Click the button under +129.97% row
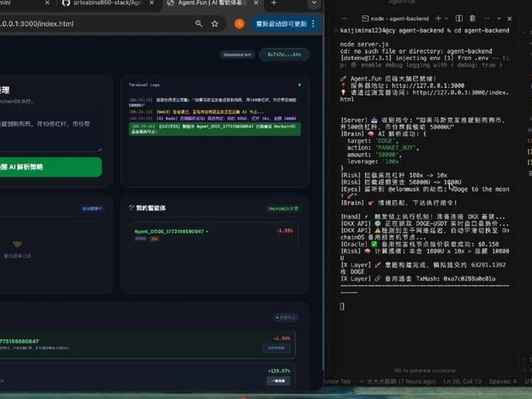The image size is (532, 399). pyautogui.click(x=278, y=380)
